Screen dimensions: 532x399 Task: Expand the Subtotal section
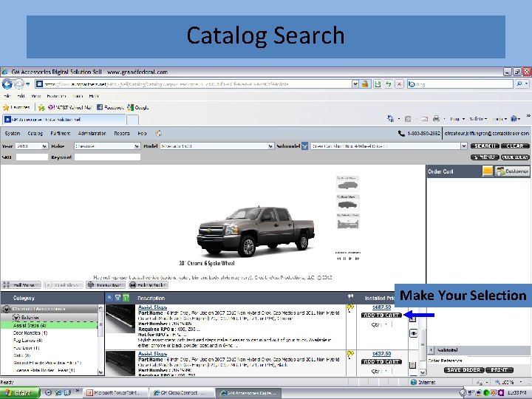(x=432, y=349)
